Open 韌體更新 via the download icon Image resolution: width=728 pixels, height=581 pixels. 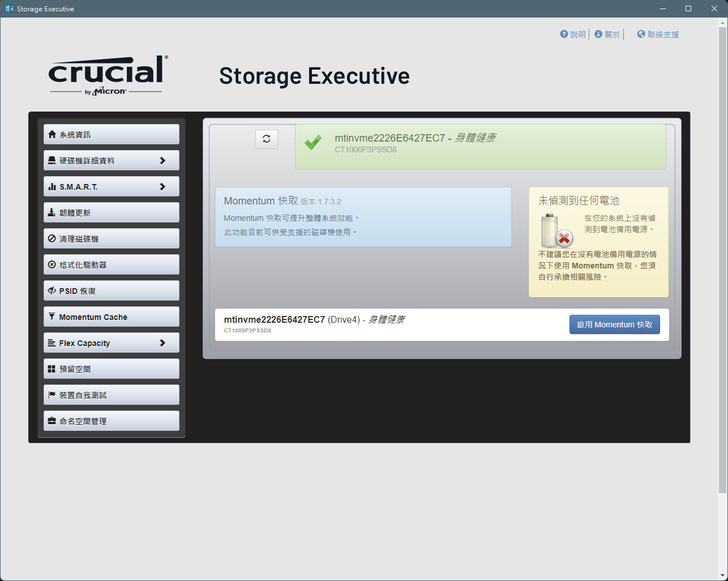(x=52, y=212)
